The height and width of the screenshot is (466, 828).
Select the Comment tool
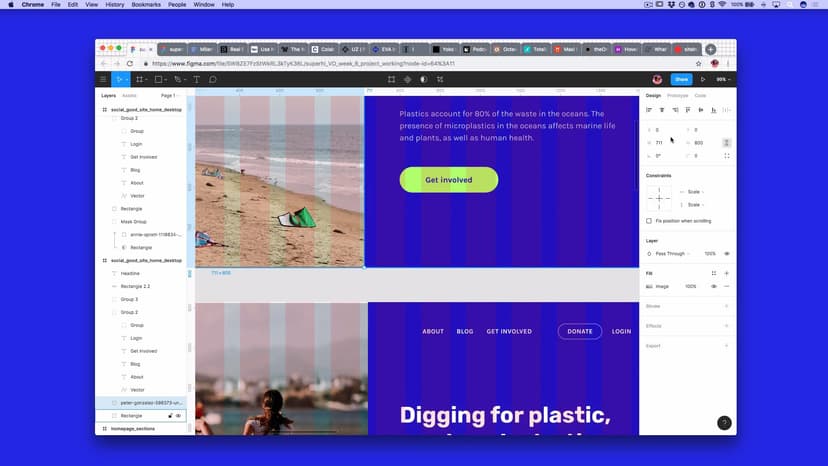point(213,79)
